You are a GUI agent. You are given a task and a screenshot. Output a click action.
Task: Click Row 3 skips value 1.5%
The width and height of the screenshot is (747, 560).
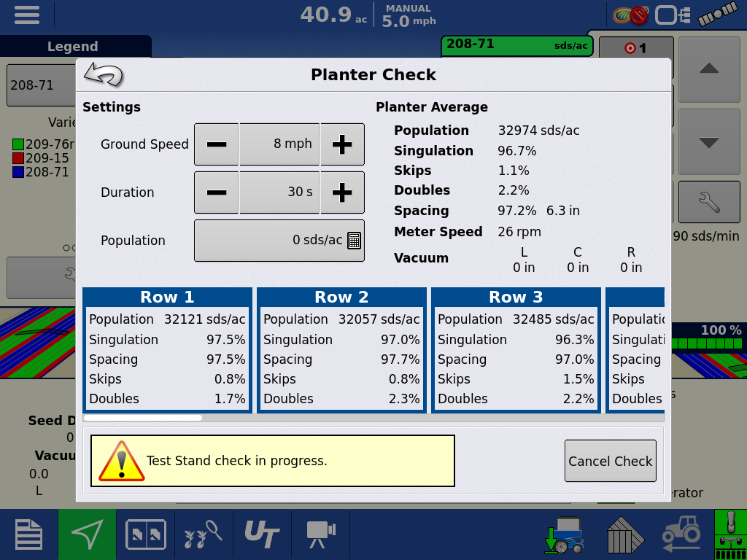(x=578, y=379)
